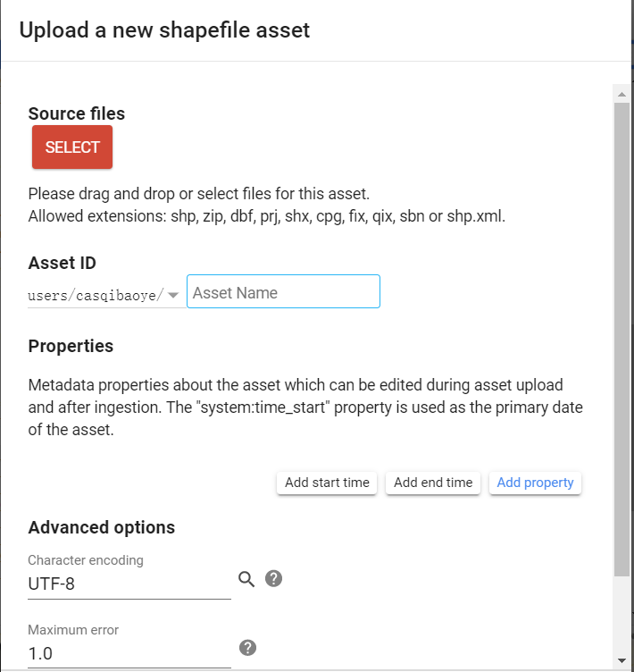
Task: Click the Advanced options section heading
Action: (x=102, y=527)
